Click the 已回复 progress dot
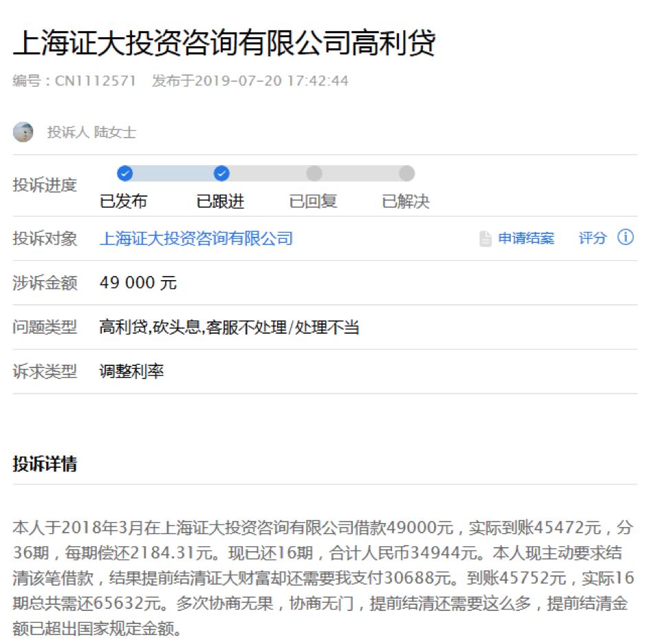The image size is (672, 642). pos(314,173)
